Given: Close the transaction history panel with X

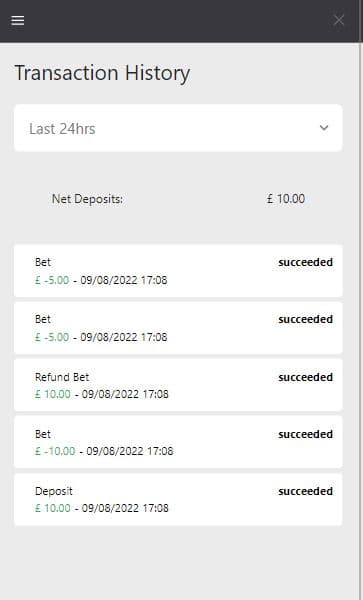Looking at the screenshot, I should click(x=339, y=20).
